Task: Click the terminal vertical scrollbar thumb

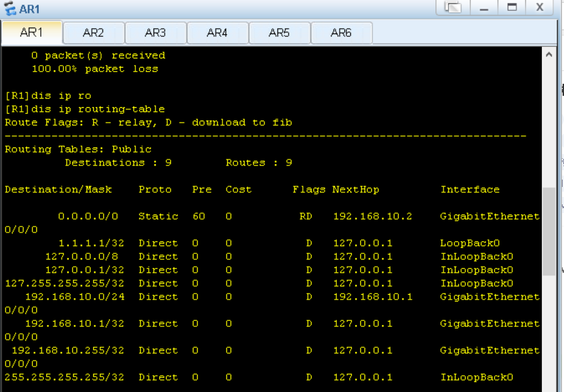Action: (549, 231)
